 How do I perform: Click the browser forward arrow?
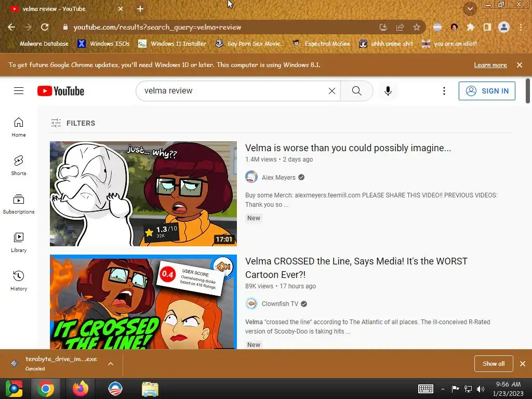click(x=28, y=27)
